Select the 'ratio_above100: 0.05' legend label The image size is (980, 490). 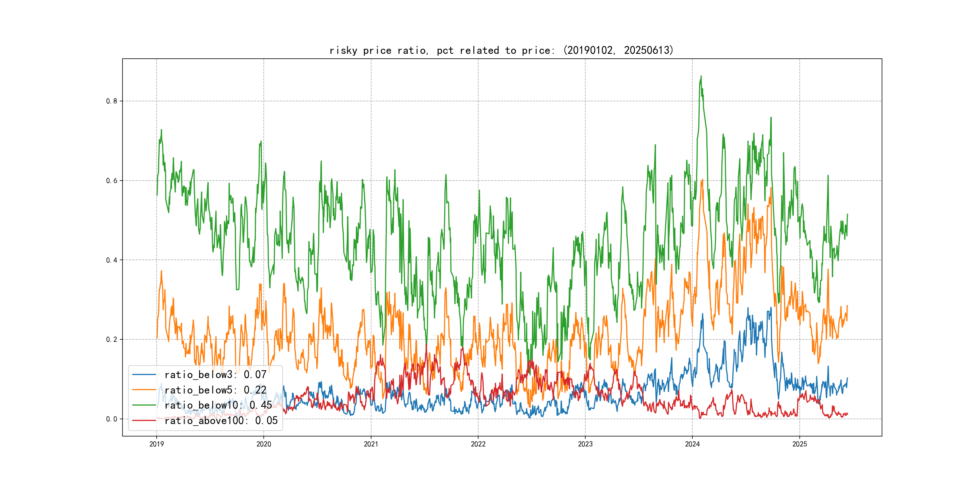pyautogui.click(x=221, y=420)
